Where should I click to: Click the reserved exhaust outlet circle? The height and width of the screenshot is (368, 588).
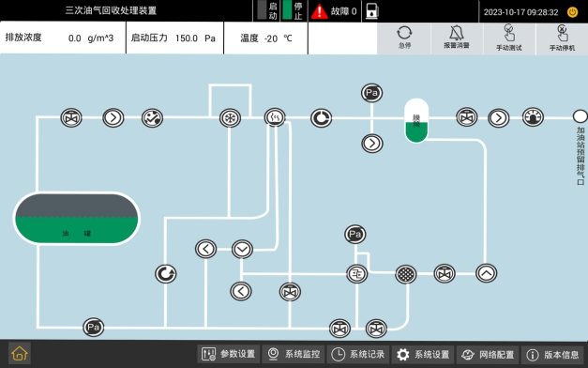click(580, 116)
